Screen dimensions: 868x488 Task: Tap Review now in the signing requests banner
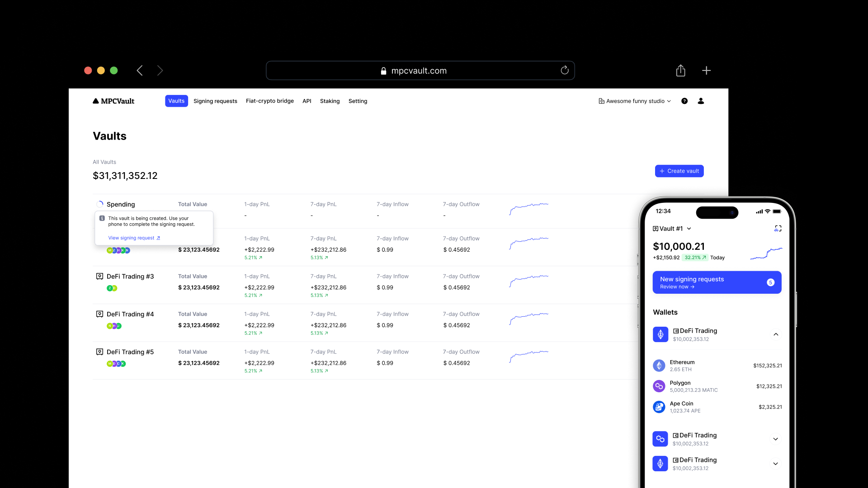(x=677, y=286)
